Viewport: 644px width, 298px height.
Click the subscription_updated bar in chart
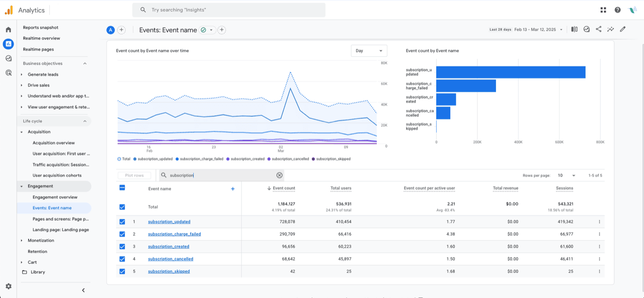[x=511, y=72]
